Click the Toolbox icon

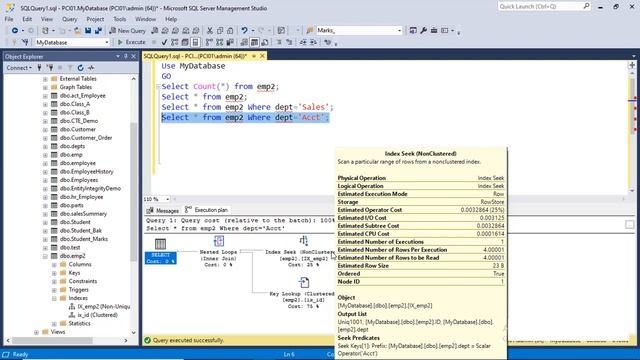[434, 31]
